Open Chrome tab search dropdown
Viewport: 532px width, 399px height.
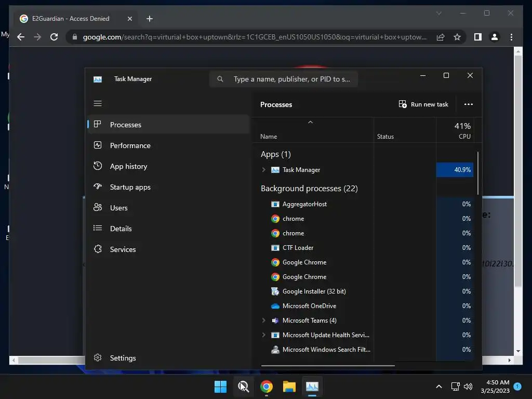(x=438, y=13)
